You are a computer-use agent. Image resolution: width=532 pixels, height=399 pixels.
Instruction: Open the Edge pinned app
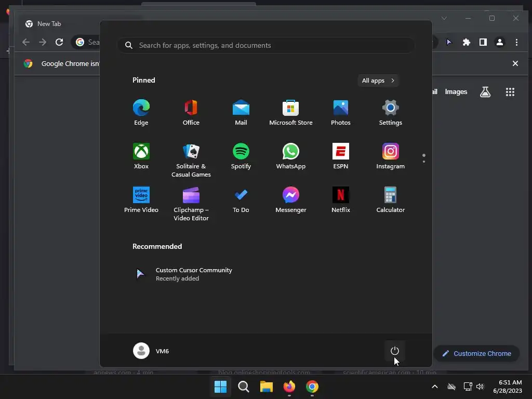pos(141,113)
